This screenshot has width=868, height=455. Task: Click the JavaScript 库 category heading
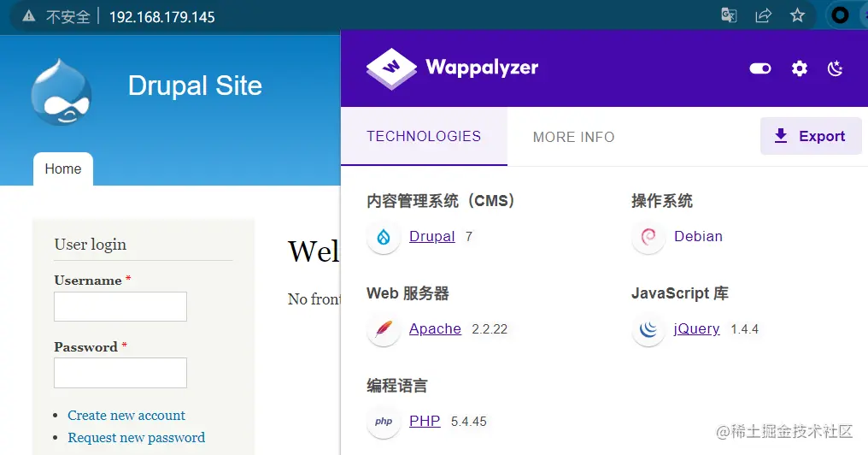[680, 293]
